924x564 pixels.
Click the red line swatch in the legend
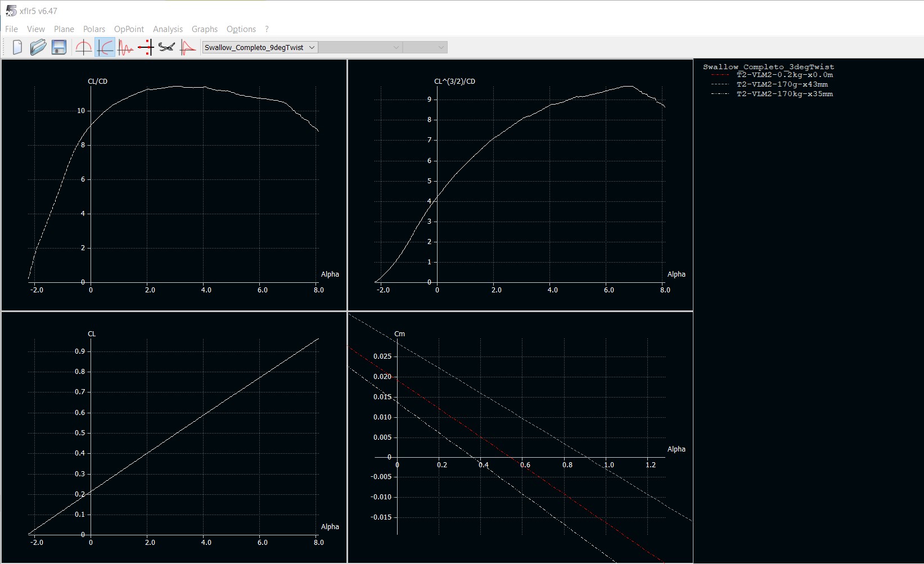coord(720,75)
